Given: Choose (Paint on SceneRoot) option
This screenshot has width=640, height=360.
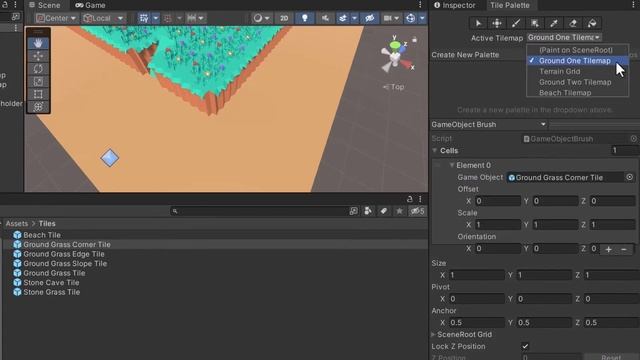Looking at the screenshot, I should (x=576, y=50).
